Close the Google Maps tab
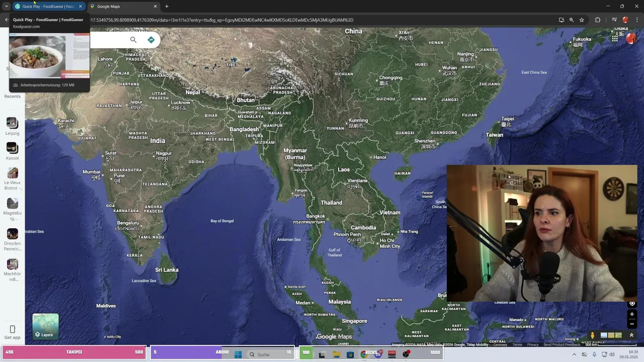Image resolution: width=644 pixels, height=362 pixels. pos(155,7)
